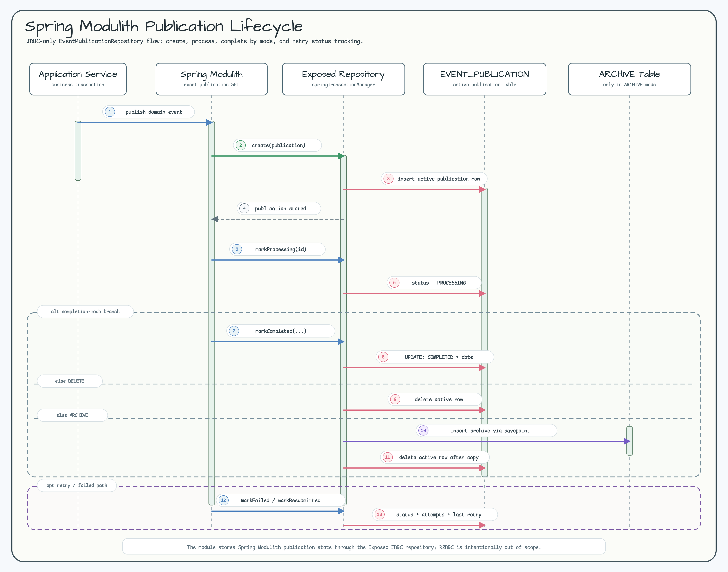Click 'insert active publication row' label
The image size is (728, 572).
434,179
